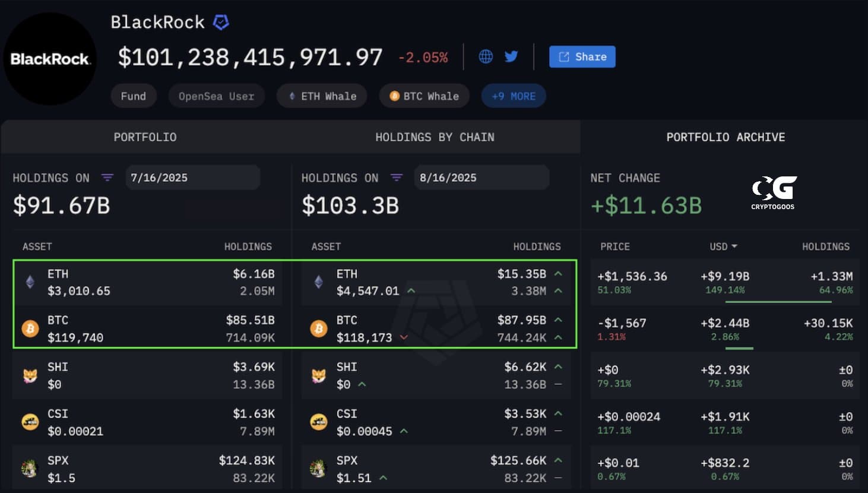The image size is (868, 493).
Task: Open the PORTFOLIO ARCHIVE tab
Action: pos(725,137)
